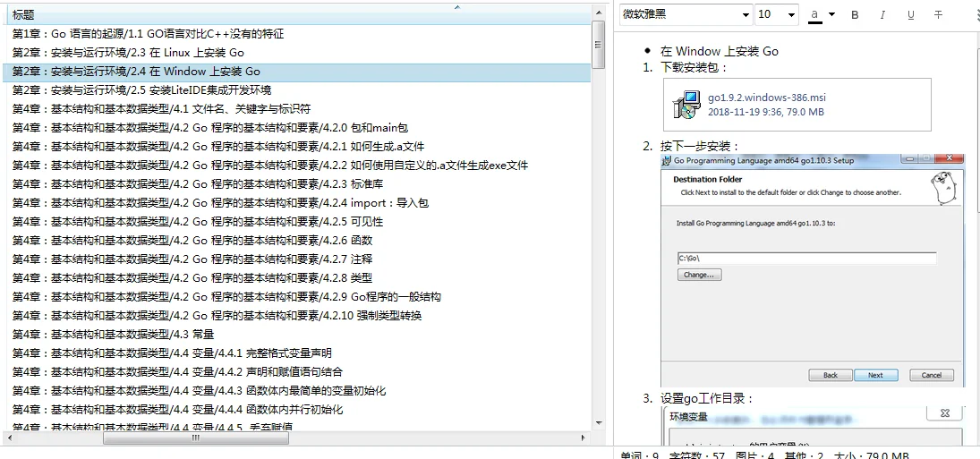Viewport: 980px width, 459px height.
Task: Select note 4.4.1 完整格式变量声明
Action: click(x=298, y=353)
